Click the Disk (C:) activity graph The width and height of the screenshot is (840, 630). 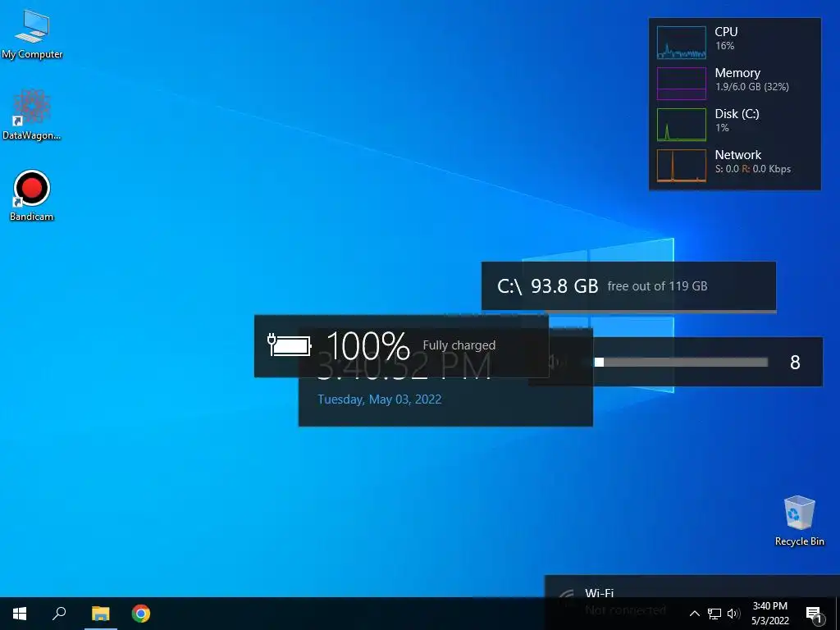682,125
